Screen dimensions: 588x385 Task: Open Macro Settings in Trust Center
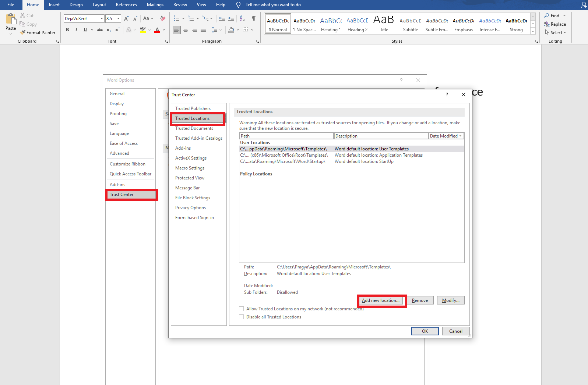190,168
